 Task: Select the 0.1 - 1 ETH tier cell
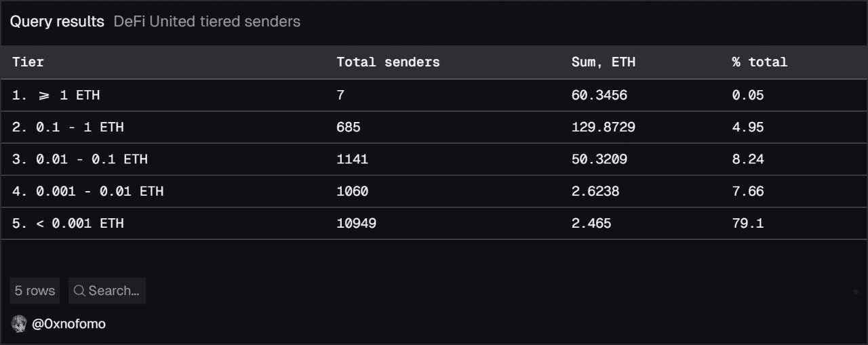(x=68, y=127)
